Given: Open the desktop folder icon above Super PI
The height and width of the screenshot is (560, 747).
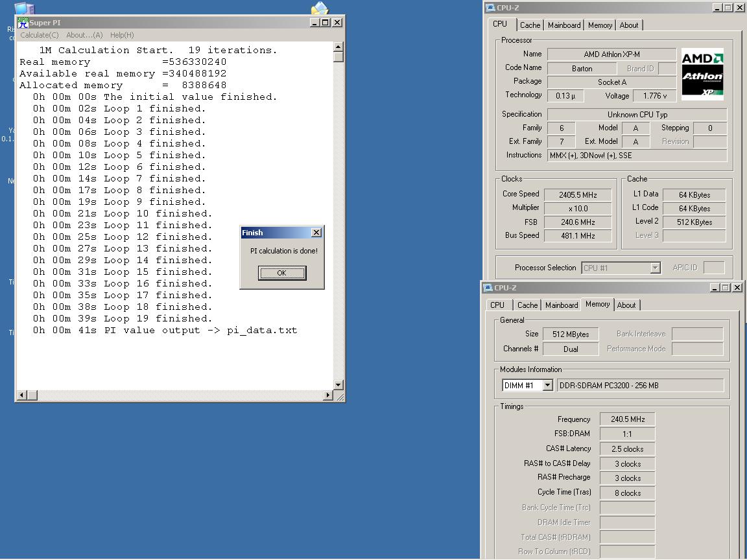Looking at the screenshot, I should (320, 8).
